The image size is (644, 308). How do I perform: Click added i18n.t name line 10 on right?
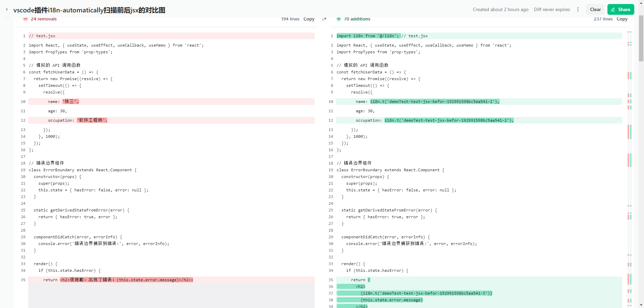point(479,102)
